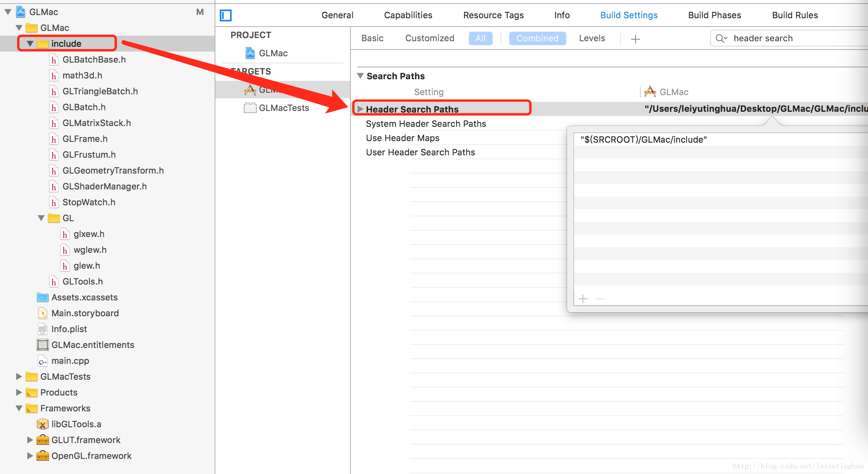The image size is (868, 474).
Task: Select Use Header Maps setting row
Action: point(403,138)
